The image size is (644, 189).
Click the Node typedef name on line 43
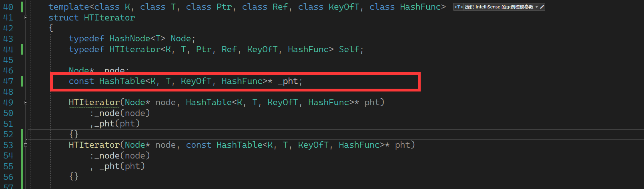(x=181, y=39)
